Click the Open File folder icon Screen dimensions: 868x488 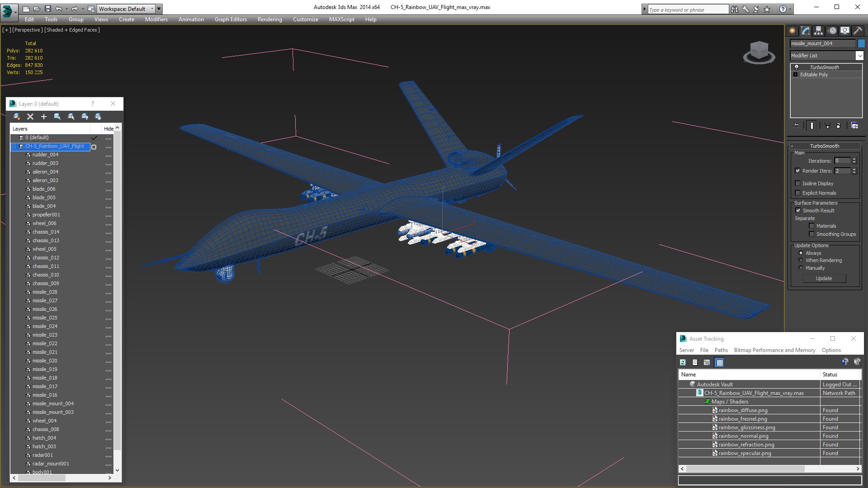pos(37,9)
